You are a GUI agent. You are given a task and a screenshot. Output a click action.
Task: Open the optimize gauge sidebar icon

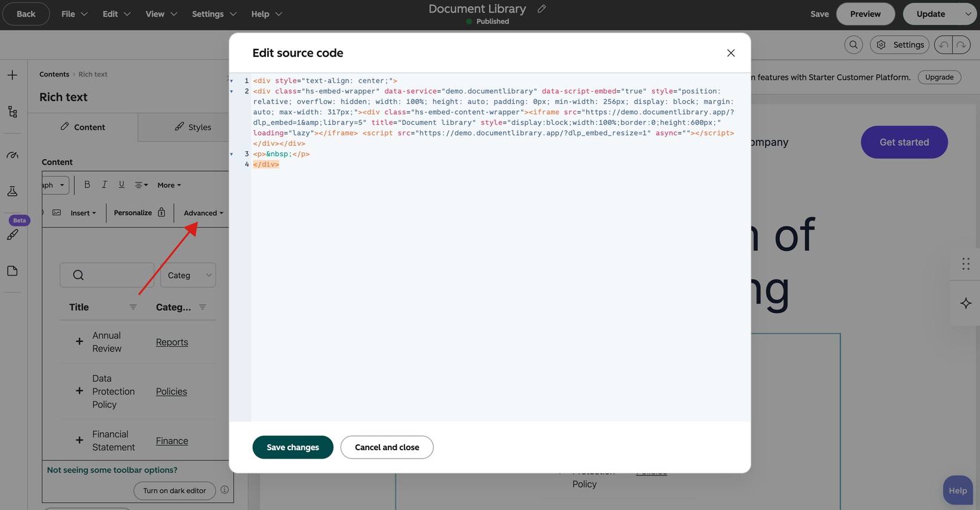[x=13, y=155]
